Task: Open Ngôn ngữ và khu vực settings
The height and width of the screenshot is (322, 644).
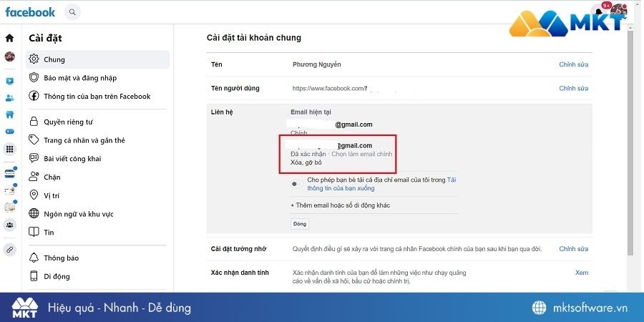Action: pos(97,214)
